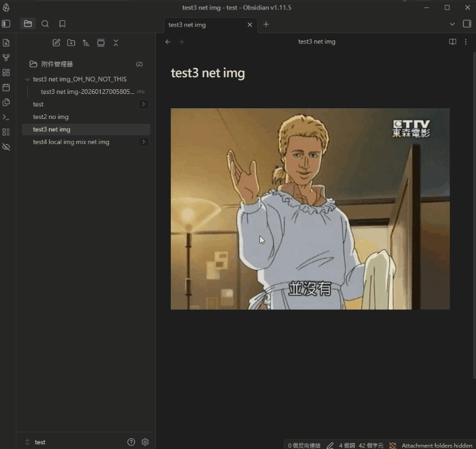Create a new note
Viewport: 476px width, 449px height.
[56, 43]
